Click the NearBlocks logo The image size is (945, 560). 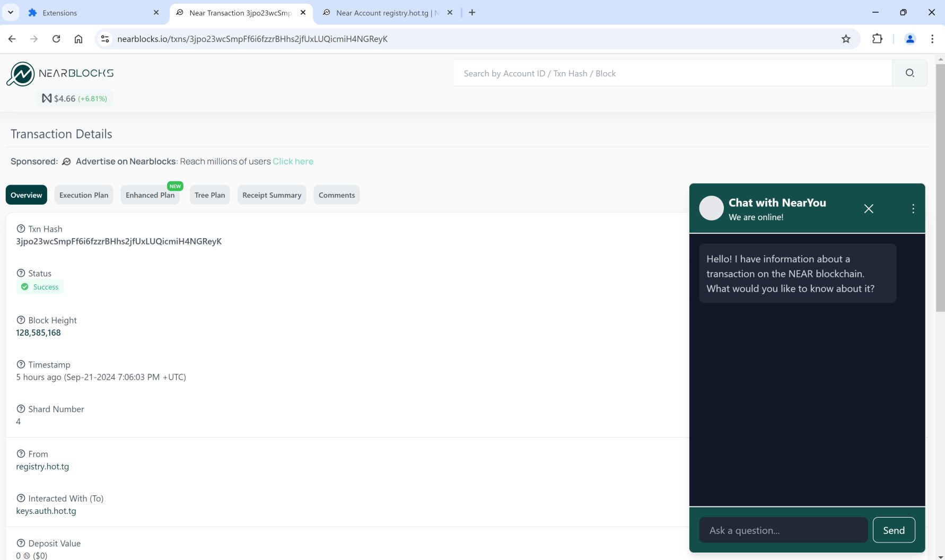pyautogui.click(x=60, y=74)
